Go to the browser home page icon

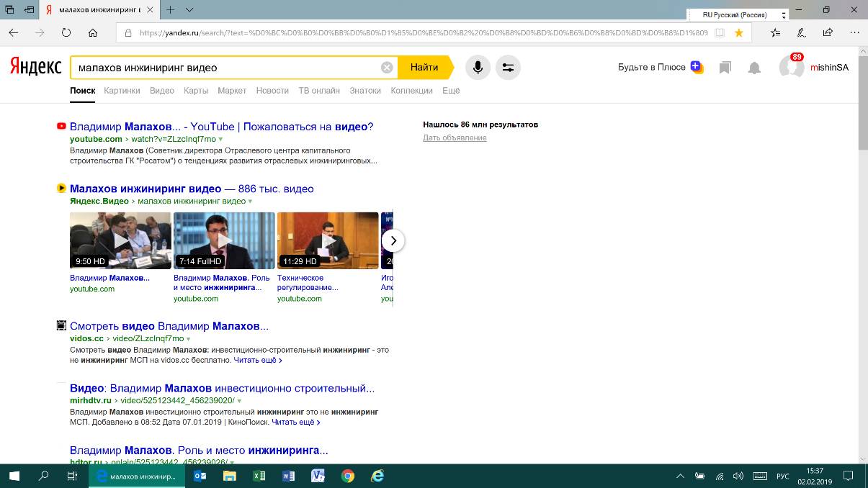click(x=93, y=32)
